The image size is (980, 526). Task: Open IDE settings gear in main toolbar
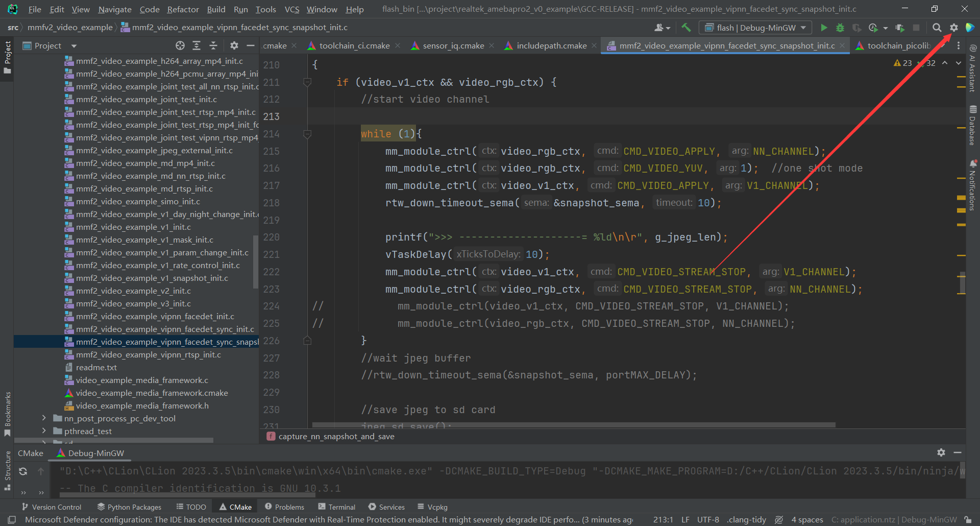(954, 28)
